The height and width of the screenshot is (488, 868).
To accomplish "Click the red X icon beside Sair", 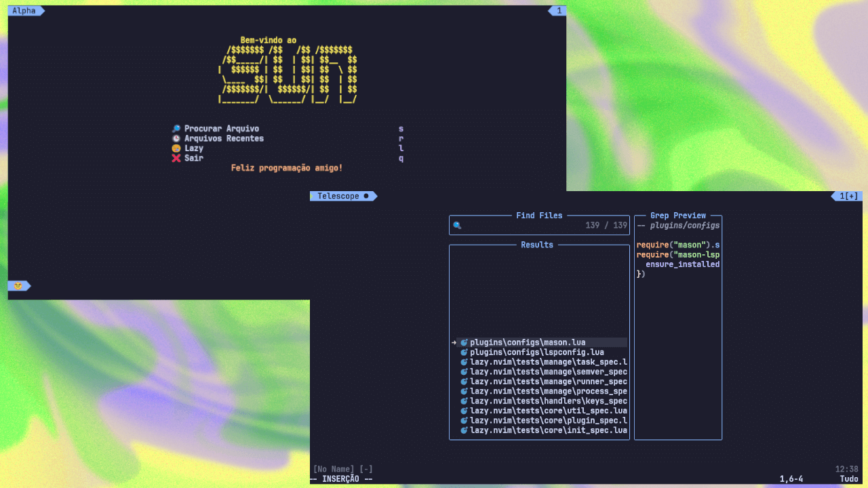I will point(176,158).
